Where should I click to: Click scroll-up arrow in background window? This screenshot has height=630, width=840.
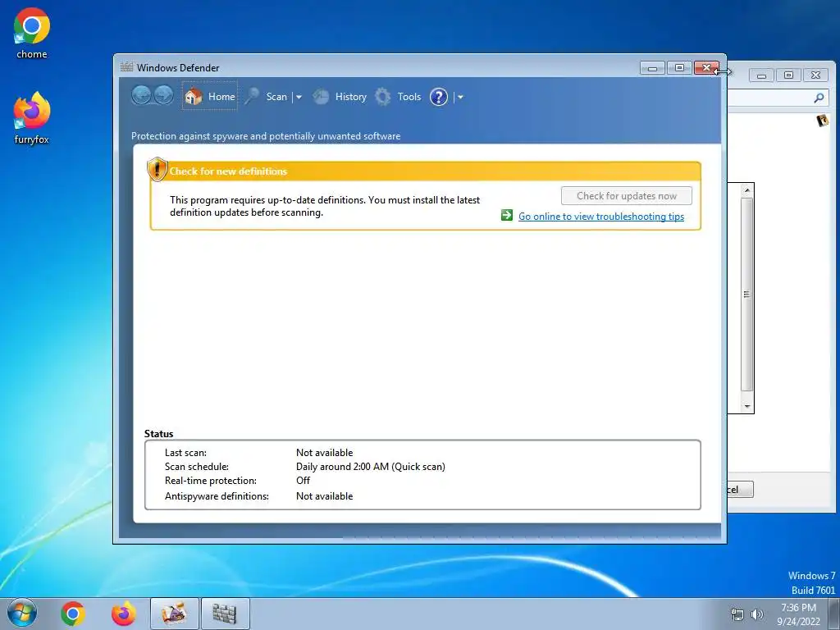coord(746,190)
